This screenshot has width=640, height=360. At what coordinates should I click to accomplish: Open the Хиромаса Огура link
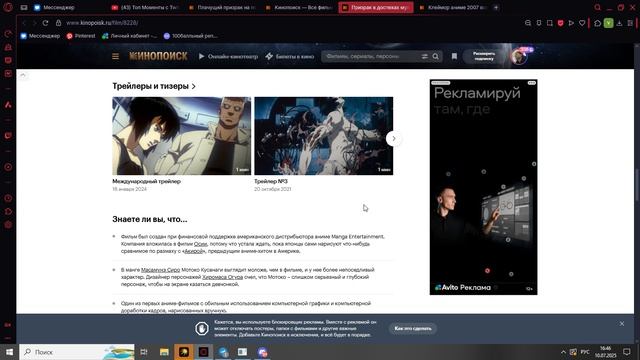click(222, 277)
